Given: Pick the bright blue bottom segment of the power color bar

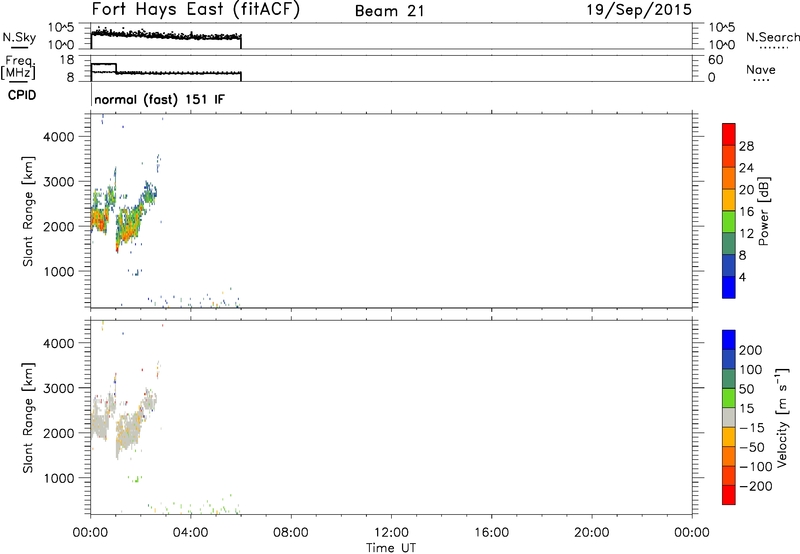Looking at the screenshot, I should pyautogui.click(x=729, y=287).
